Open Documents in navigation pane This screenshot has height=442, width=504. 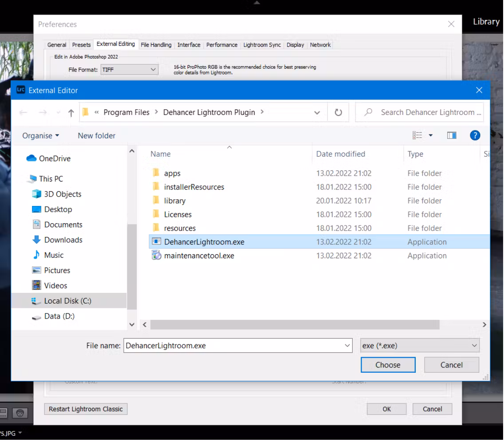[x=57, y=225]
